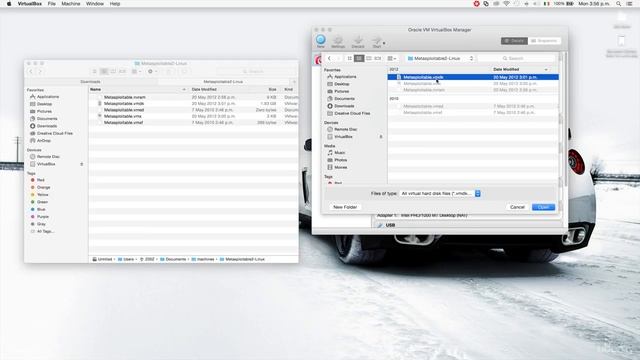Sort Finder list by Size column
The width and height of the screenshot is (640, 360).
[272, 89]
